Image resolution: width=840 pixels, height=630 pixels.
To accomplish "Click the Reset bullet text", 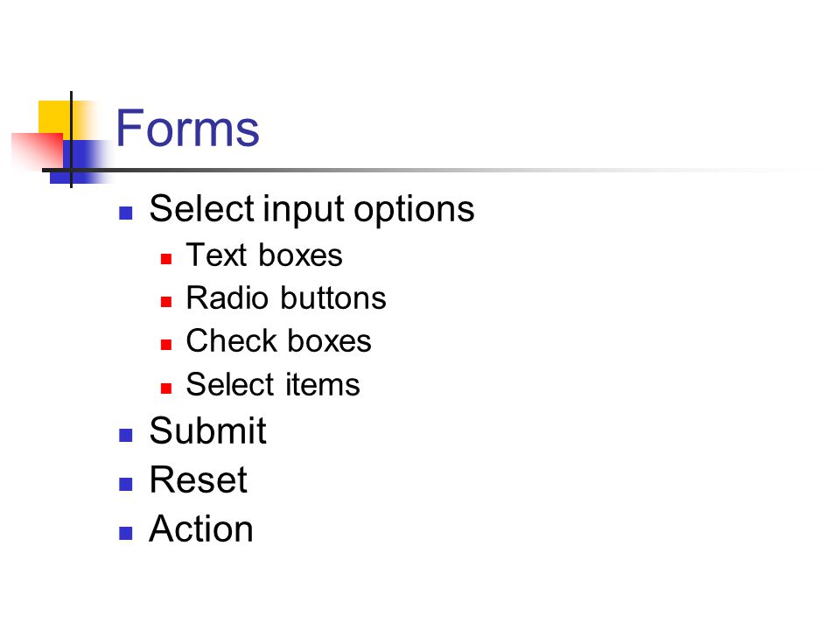I will coord(199,479).
